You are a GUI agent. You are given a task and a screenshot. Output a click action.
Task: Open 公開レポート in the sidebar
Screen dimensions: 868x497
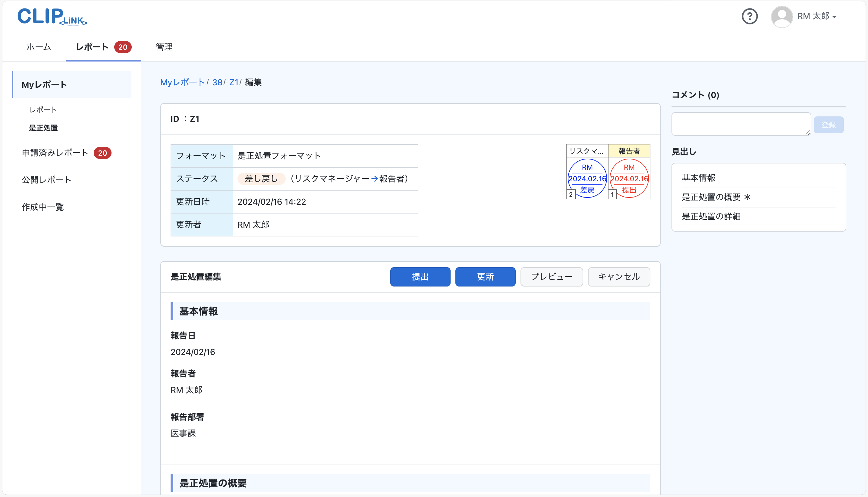[46, 179]
